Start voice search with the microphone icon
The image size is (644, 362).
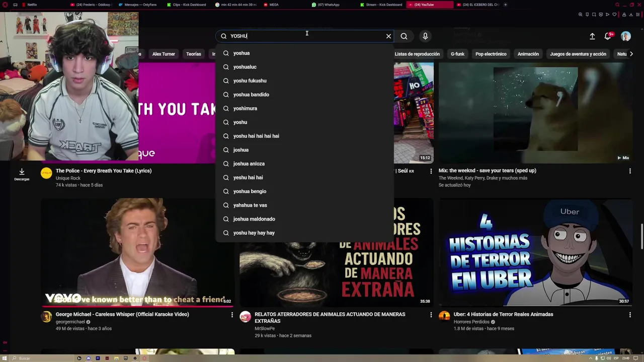tap(425, 36)
